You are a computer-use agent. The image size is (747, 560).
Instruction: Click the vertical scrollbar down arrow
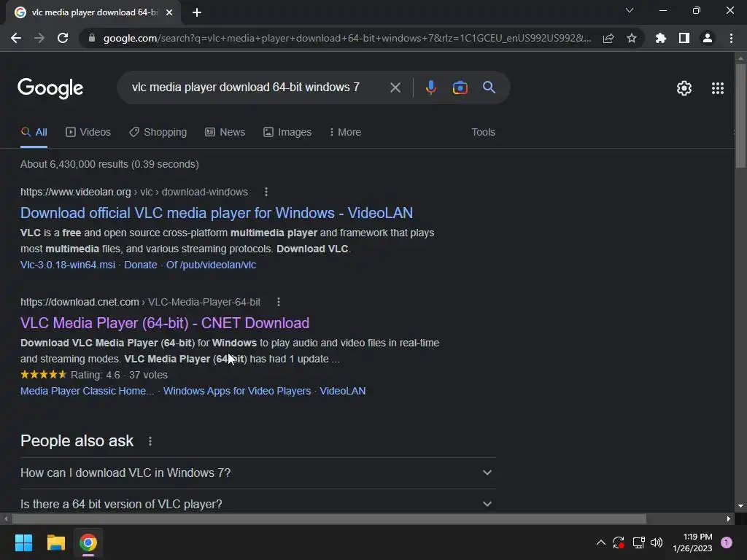click(x=740, y=506)
